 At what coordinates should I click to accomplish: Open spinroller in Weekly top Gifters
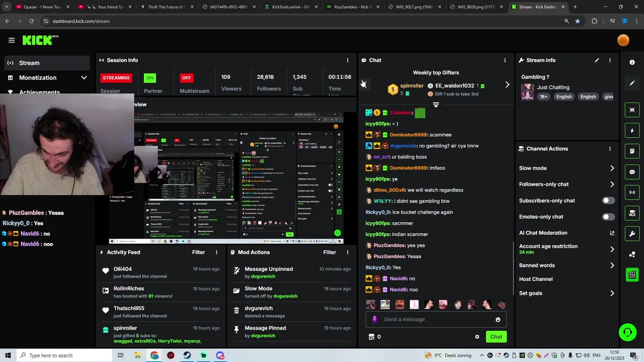point(412,86)
